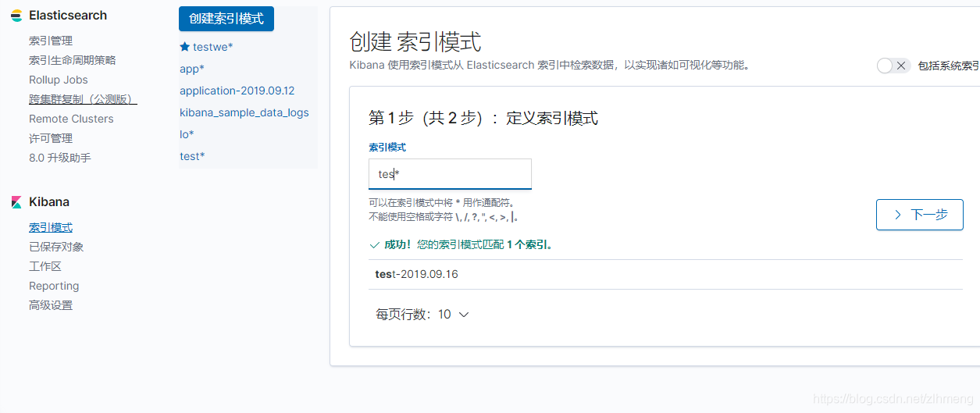Click the 创建索引模式 button

coord(226,19)
